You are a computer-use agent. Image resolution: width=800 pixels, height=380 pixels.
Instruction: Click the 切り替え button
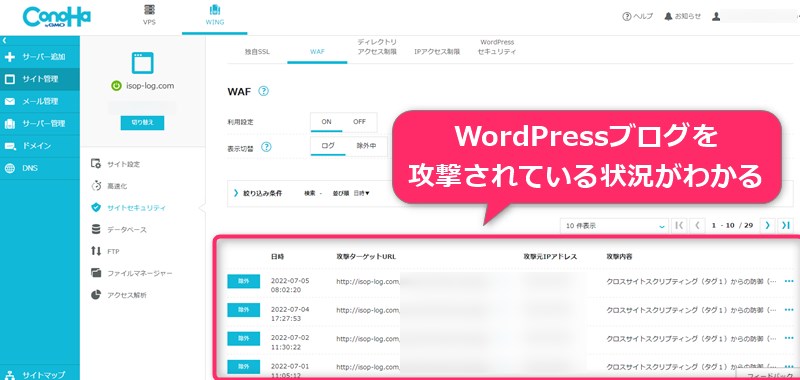[142, 123]
